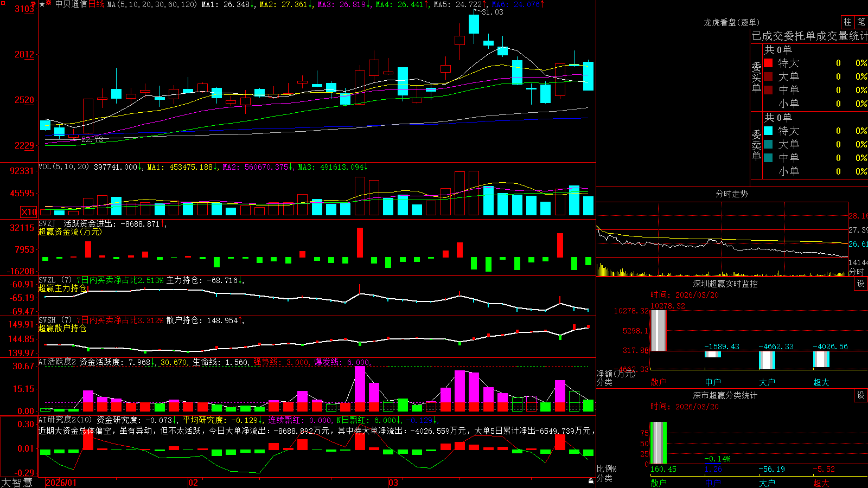Open the red gear settings icon beside 中贝通信
868x488 pixels.
pyautogui.click(x=49, y=4)
